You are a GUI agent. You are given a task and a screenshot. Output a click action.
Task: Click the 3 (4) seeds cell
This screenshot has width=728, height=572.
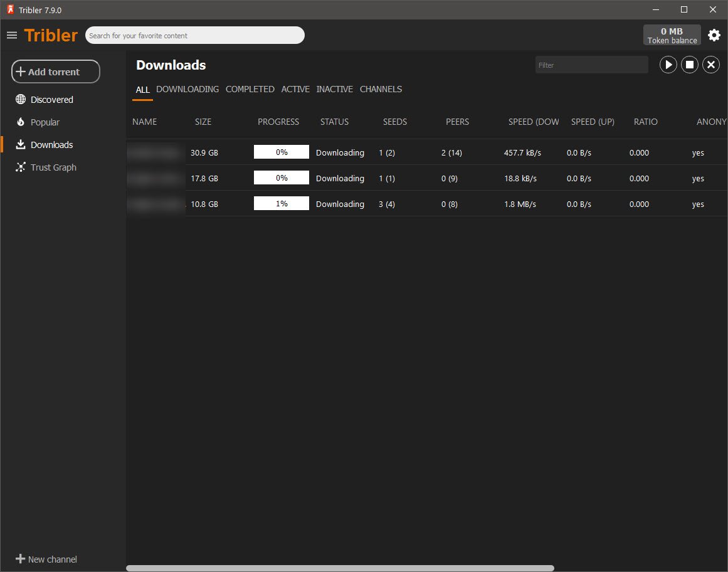click(x=387, y=204)
